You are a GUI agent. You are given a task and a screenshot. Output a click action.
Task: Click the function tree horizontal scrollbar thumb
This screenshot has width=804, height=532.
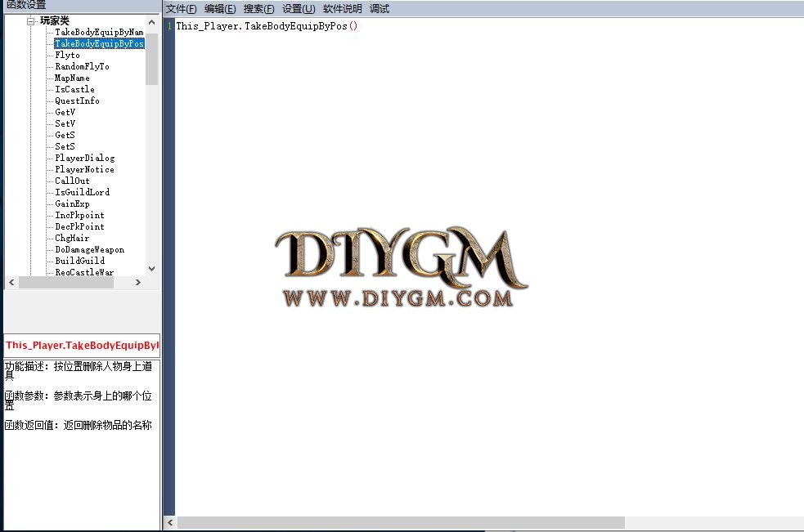tap(66, 283)
